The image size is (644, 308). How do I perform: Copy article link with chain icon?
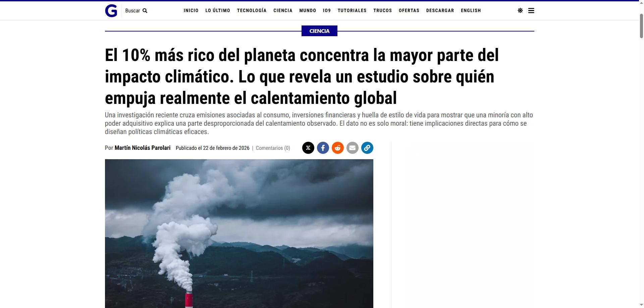tap(367, 148)
